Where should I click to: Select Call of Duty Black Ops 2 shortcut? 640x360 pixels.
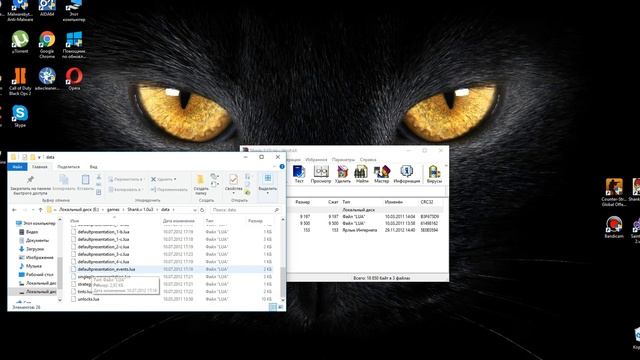click(x=20, y=82)
